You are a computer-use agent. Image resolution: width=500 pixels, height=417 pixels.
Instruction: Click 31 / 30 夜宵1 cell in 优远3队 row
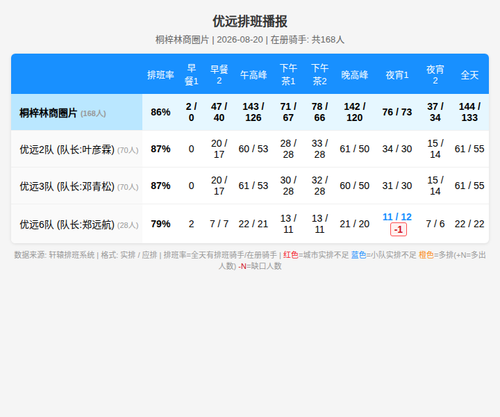(x=397, y=185)
